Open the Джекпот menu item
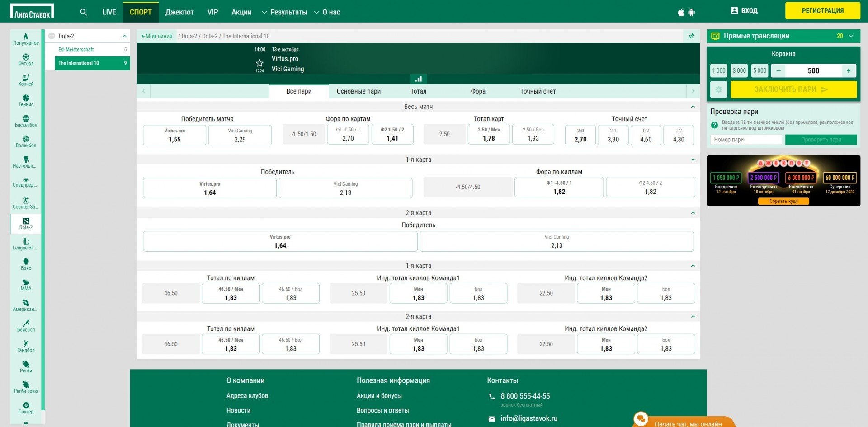Viewport: 868px width, 427px height. [179, 12]
